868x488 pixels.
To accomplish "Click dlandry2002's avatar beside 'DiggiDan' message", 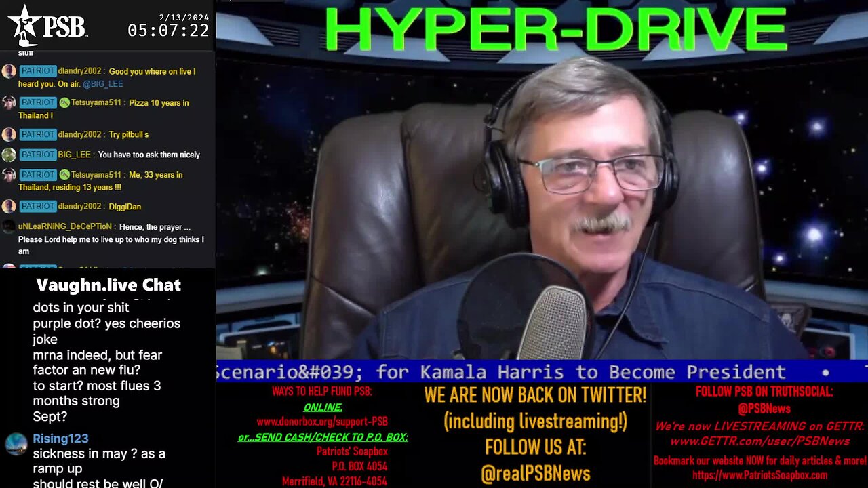I will [x=9, y=206].
